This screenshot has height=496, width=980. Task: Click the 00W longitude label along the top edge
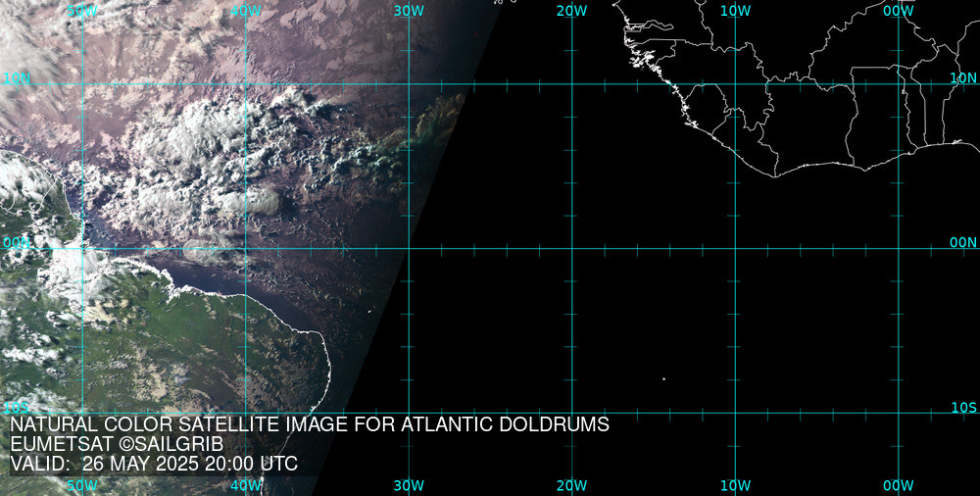pyautogui.click(x=899, y=11)
